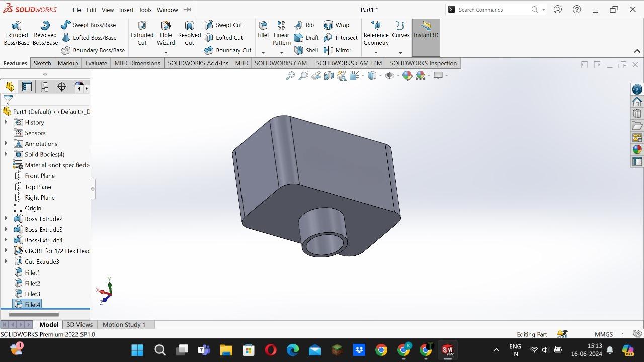Expand the History tree node

(x=6, y=122)
